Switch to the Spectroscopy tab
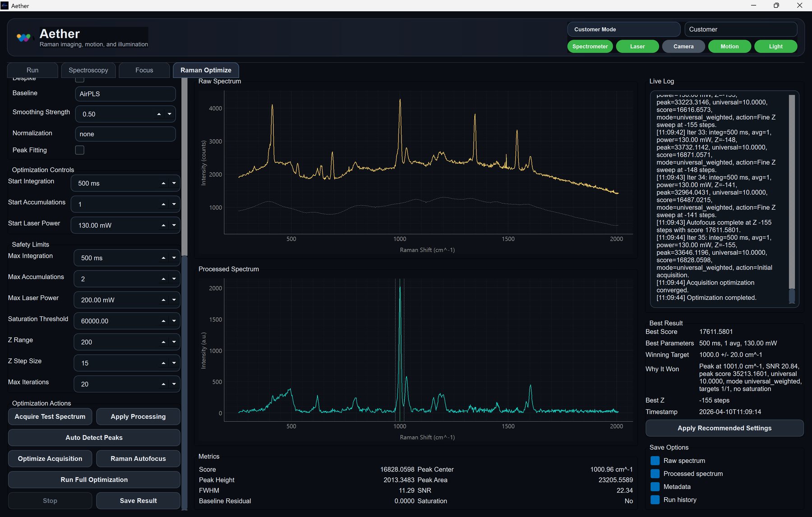The height and width of the screenshot is (517, 812). click(x=88, y=70)
